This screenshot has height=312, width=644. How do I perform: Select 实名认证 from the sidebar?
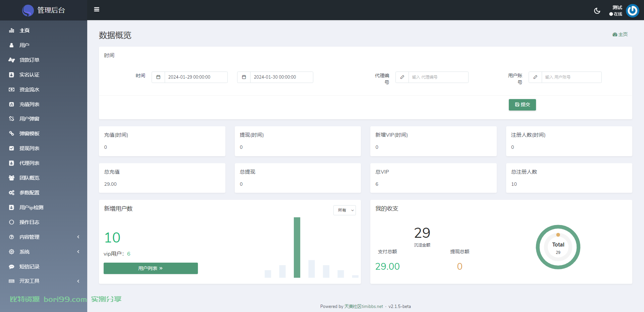pyautogui.click(x=44, y=75)
